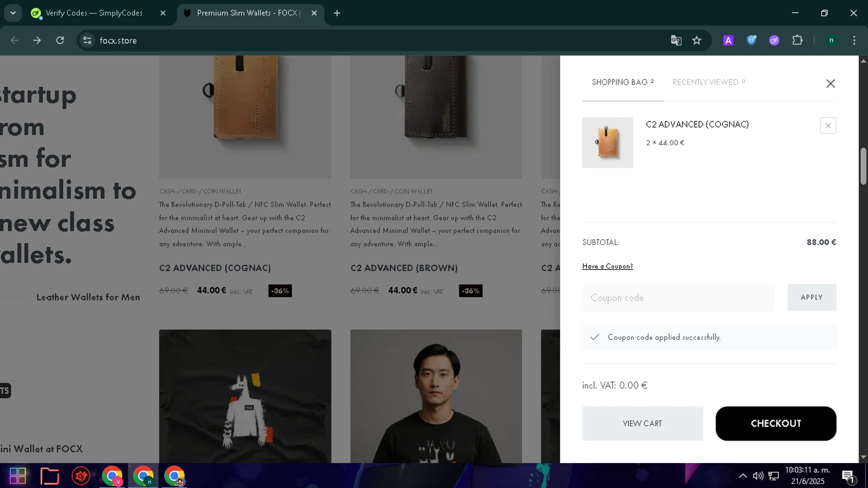The height and width of the screenshot is (488, 868).
Task: Open C2 Advanced (Cognac) product title
Action: coord(215,268)
